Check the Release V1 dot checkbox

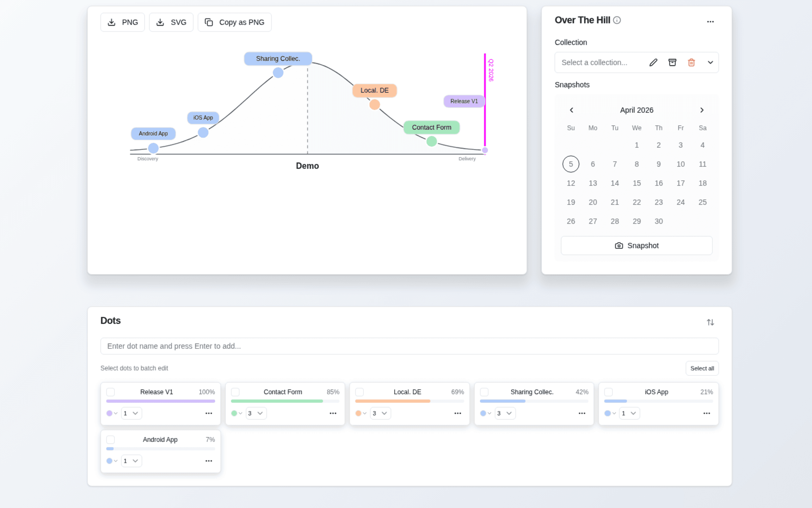point(111,392)
